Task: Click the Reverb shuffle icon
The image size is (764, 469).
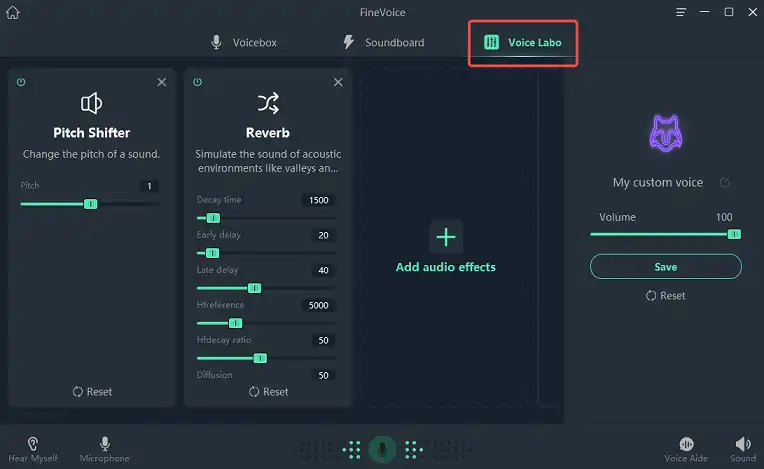Action: (268, 103)
